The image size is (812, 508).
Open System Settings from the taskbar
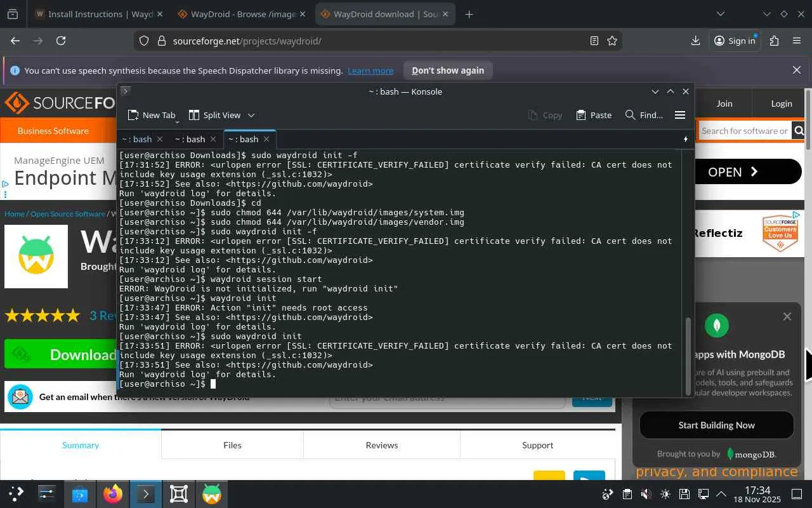47,493
